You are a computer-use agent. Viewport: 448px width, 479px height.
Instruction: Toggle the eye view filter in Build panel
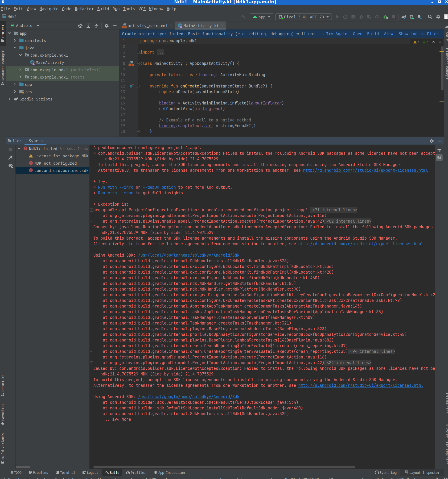point(11,166)
